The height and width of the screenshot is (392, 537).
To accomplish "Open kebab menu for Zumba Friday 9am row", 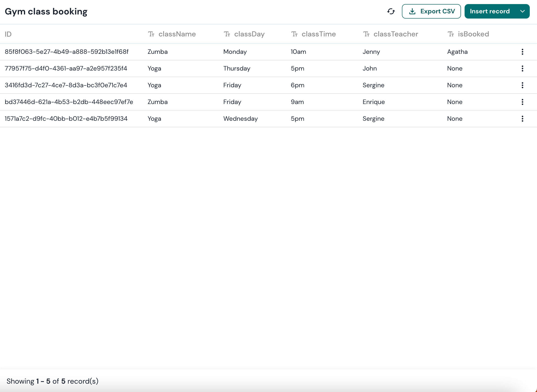I will 522,102.
